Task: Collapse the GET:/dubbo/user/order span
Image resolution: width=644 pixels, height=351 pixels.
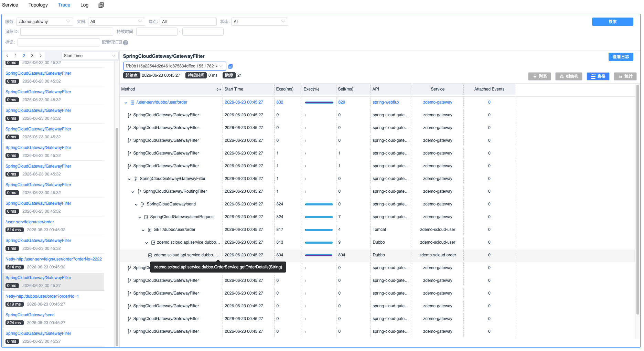Action: tap(143, 230)
